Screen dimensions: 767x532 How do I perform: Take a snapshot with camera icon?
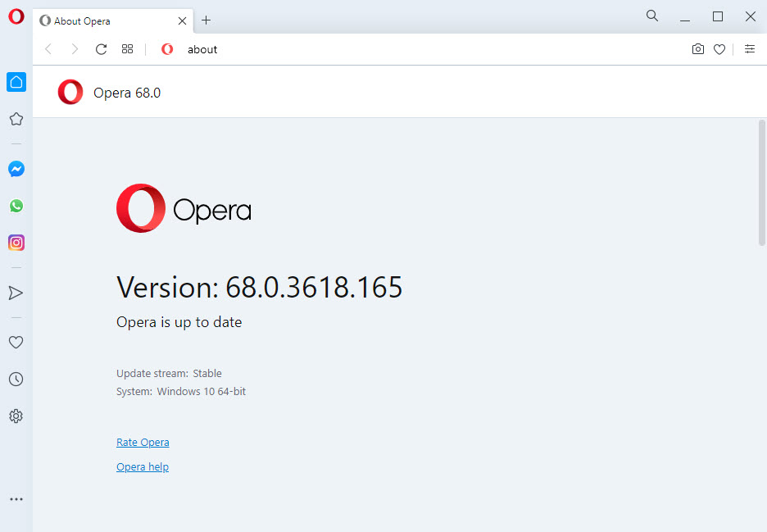pyautogui.click(x=698, y=49)
